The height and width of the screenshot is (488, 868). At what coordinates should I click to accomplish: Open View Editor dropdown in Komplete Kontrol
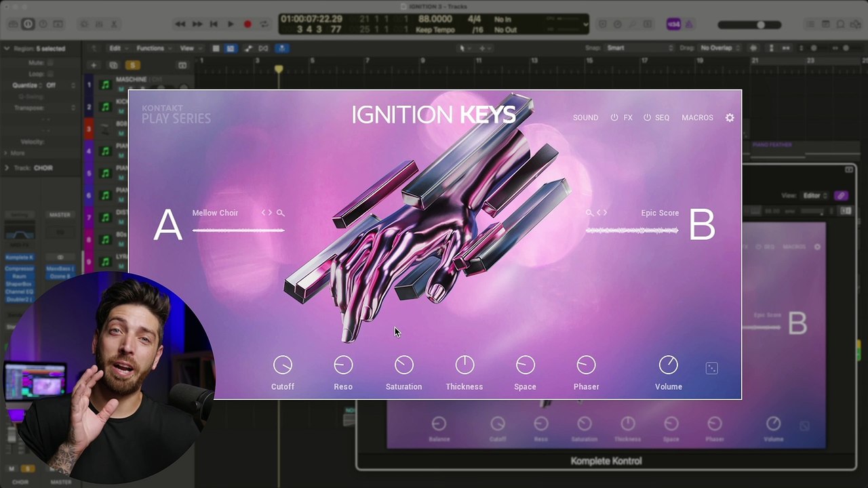pos(816,195)
